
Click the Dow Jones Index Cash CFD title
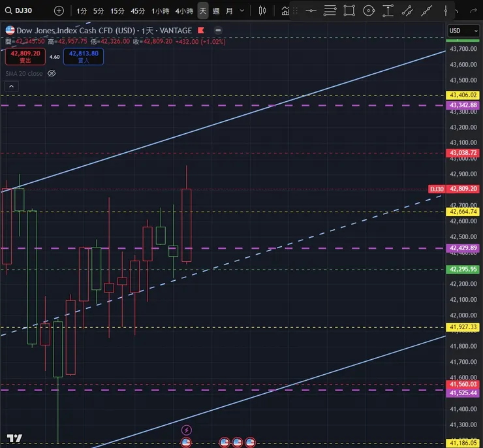tap(76, 31)
